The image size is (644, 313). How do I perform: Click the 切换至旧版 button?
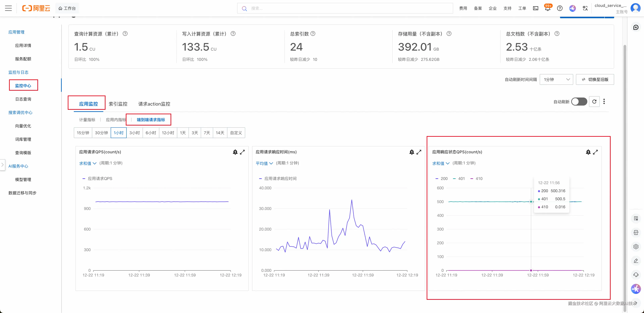click(x=595, y=79)
